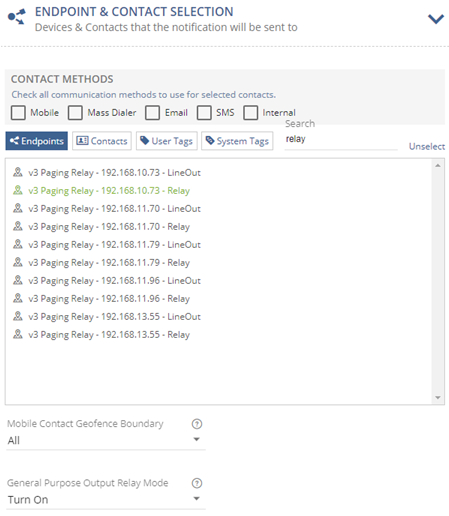449x516 pixels.
Task: Choose 192.168.13.55 - LineOut endpoint
Action: [114, 317]
